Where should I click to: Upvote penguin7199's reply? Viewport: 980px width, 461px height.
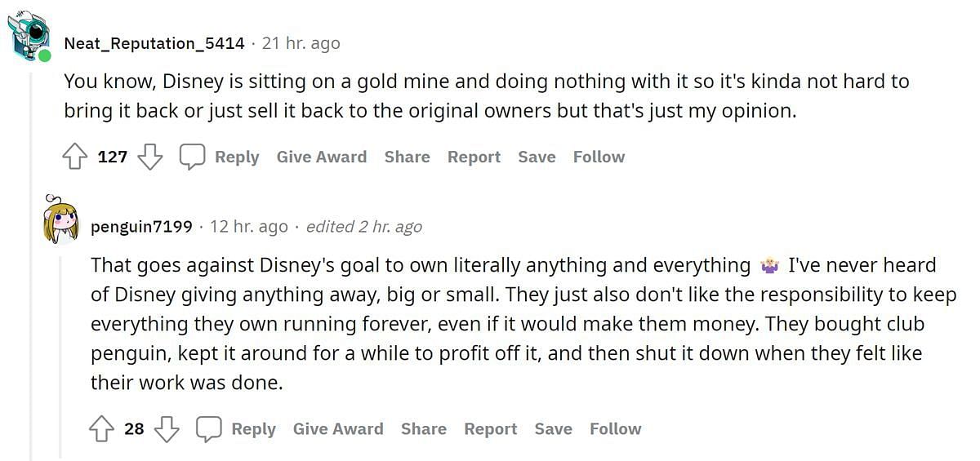coord(102,428)
